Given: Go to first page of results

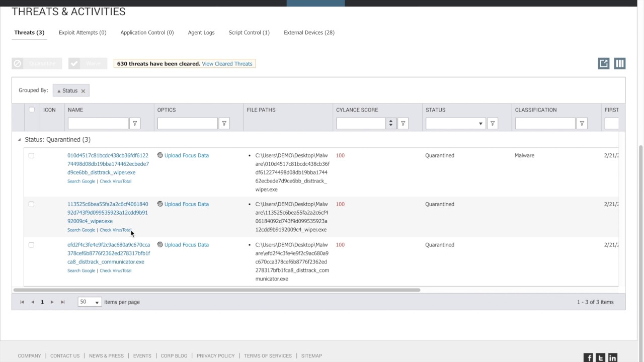Looking at the screenshot, I should [x=22, y=302].
